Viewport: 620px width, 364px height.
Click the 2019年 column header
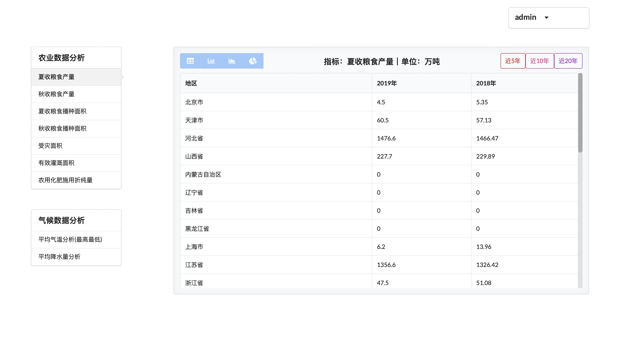pos(386,83)
